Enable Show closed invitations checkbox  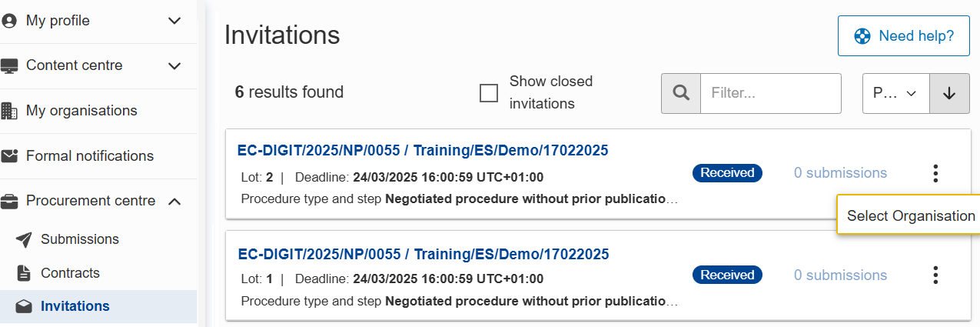click(x=489, y=93)
